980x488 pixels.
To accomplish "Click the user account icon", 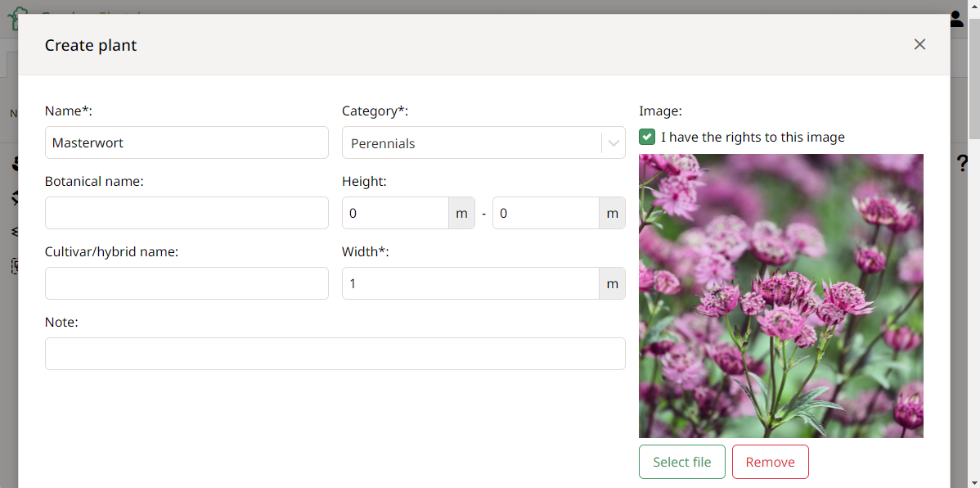I will pyautogui.click(x=957, y=19).
